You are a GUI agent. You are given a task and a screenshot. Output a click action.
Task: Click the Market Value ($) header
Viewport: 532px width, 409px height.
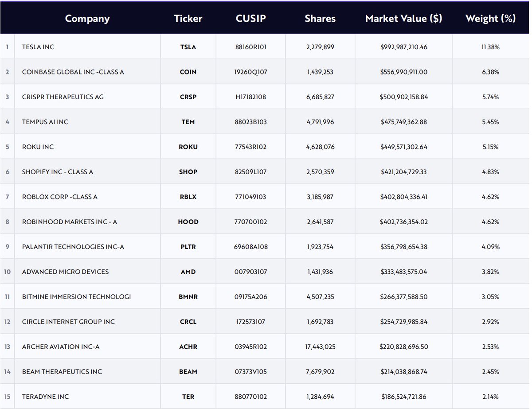coord(403,19)
